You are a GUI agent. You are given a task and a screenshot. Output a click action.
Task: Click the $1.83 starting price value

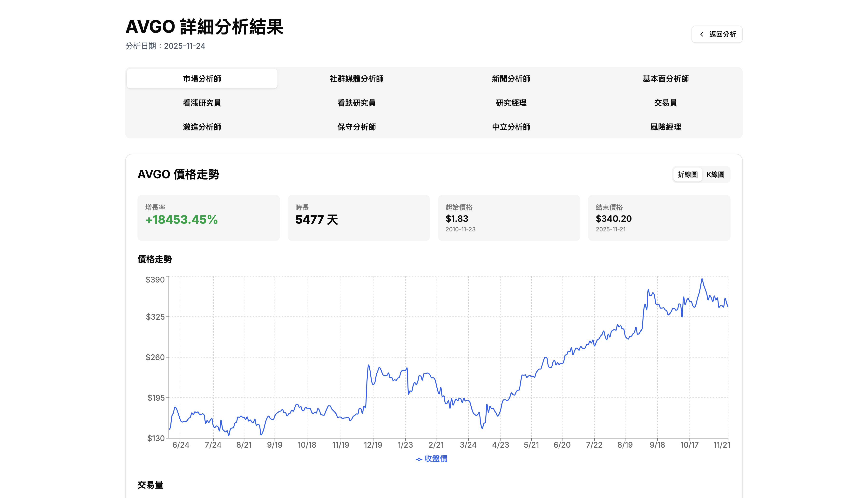[457, 219]
